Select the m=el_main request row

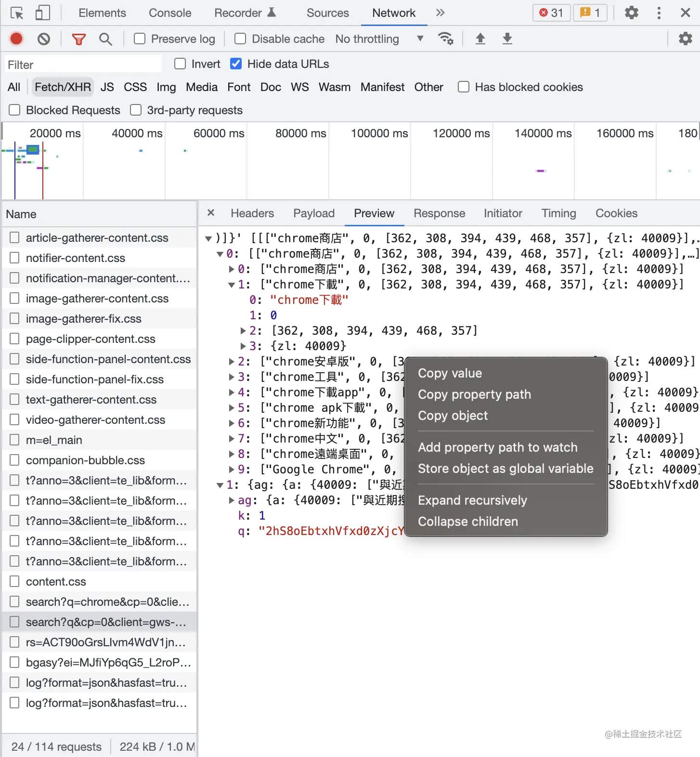tap(99, 440)
